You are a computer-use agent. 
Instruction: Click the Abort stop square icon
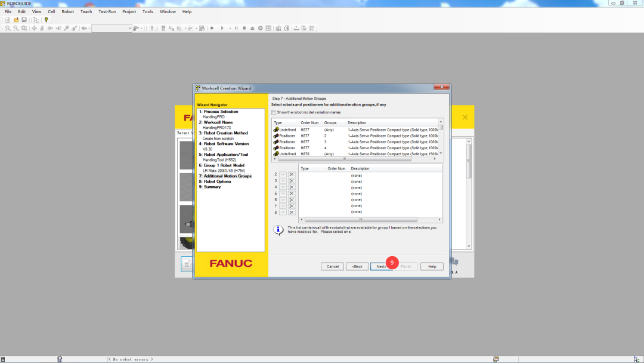[244, 29]
